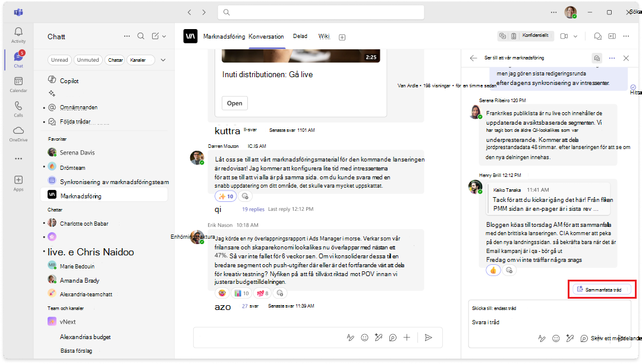Open the 19 replies thread
This screenshot has height=364, width=642.
(253, 209)
